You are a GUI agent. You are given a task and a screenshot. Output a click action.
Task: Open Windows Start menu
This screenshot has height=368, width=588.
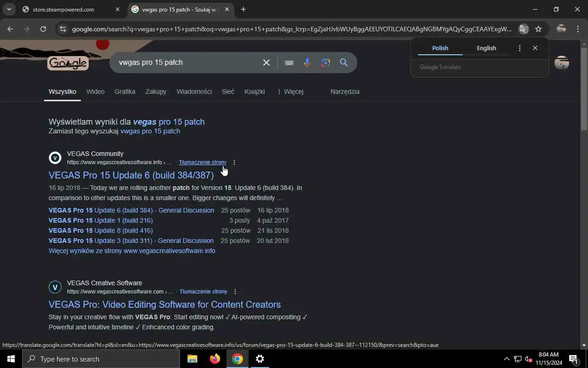(11, 359)
